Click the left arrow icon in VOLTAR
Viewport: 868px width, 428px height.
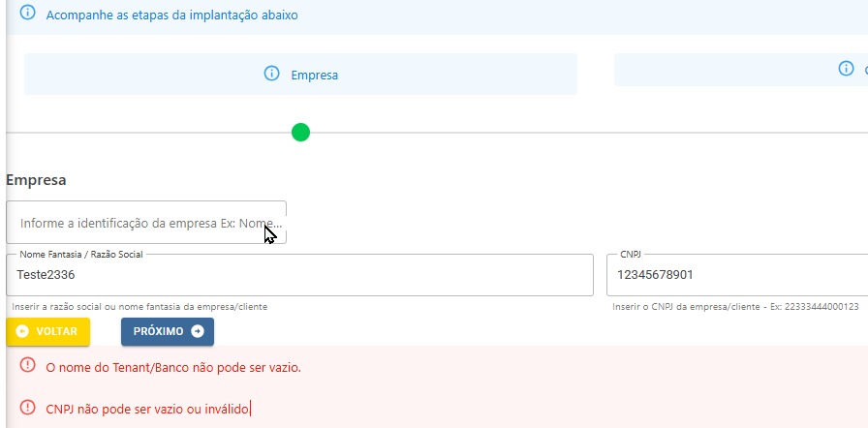[22, 331]
